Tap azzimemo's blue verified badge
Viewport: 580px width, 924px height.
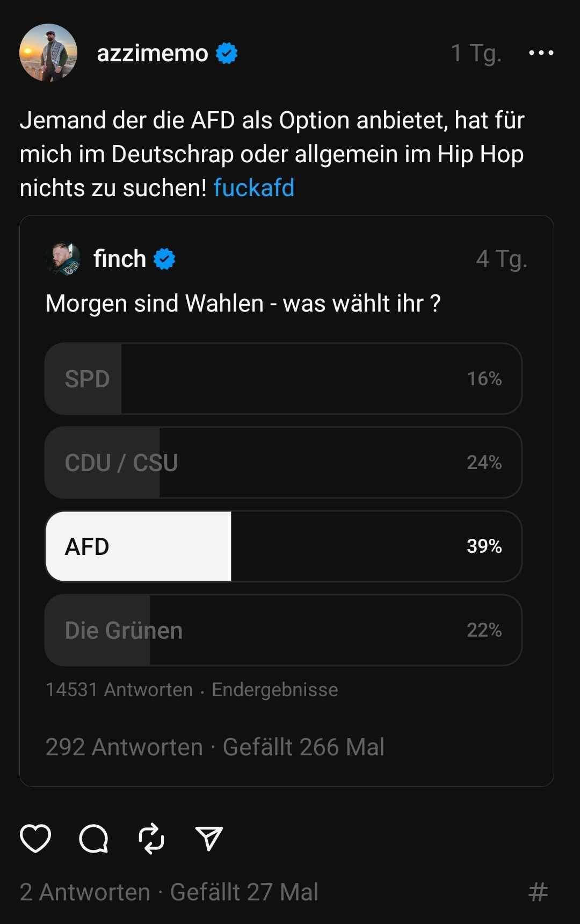[x=227, y=53]
